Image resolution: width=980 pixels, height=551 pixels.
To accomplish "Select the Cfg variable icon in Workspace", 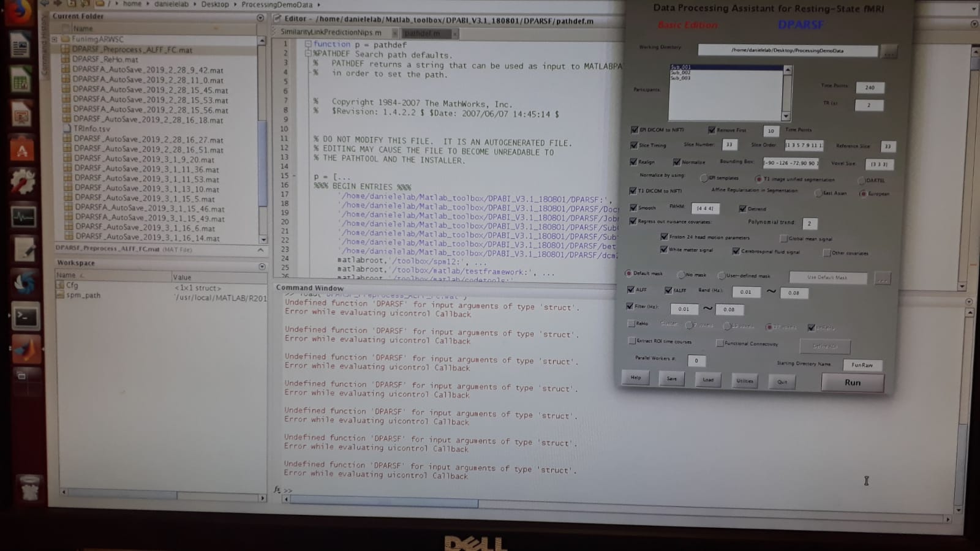I will 60,285.
